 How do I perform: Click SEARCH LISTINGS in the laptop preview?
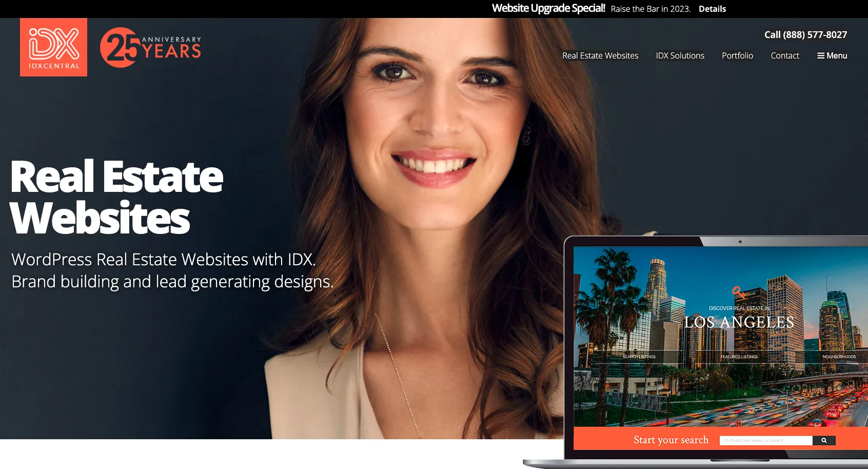[639, 357]
